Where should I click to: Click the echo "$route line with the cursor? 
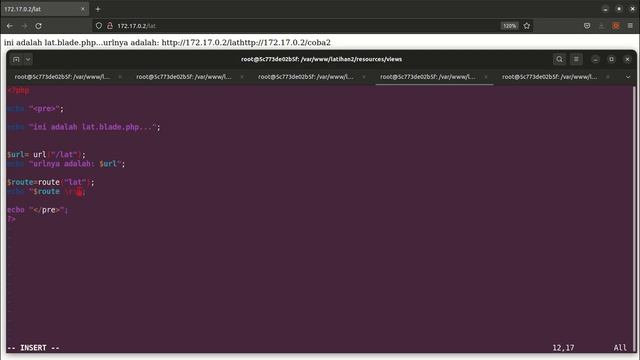click(x=46, y=191)
